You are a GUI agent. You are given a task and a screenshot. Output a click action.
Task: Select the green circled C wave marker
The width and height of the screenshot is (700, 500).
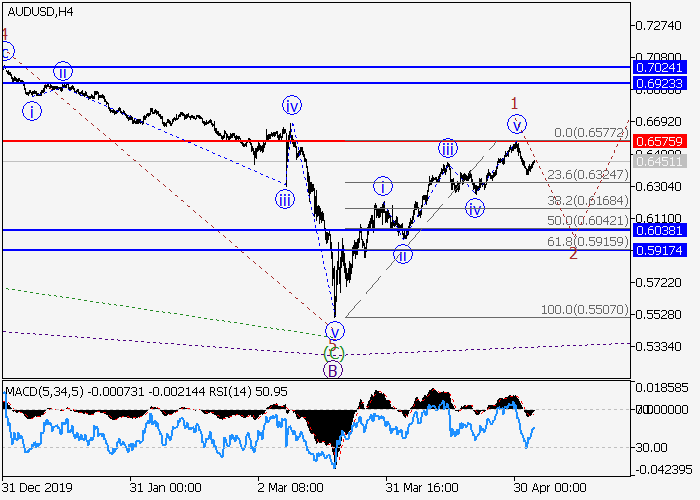click(x=334, y=352)
